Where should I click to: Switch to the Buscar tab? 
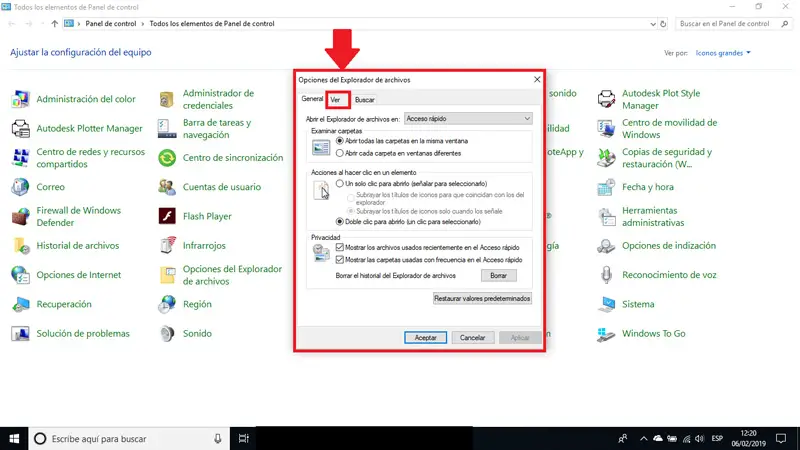click(365, 99)
